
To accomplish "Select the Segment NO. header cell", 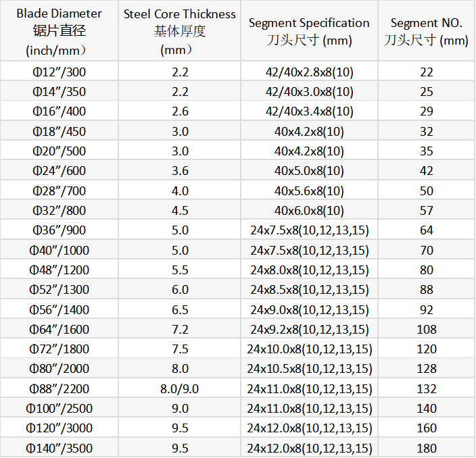I will pyautogui.click(x=426, y=30).
